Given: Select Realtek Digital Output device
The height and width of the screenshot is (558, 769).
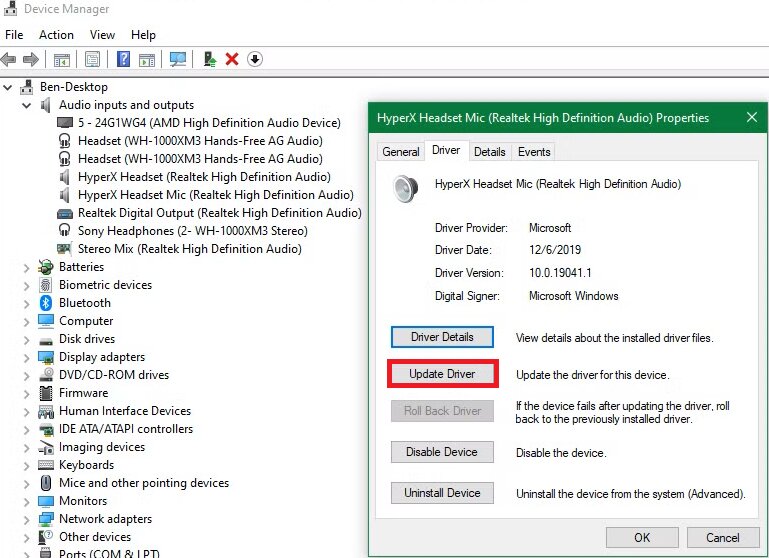Looking at the screenshot, I should click(x=220, y=213).
